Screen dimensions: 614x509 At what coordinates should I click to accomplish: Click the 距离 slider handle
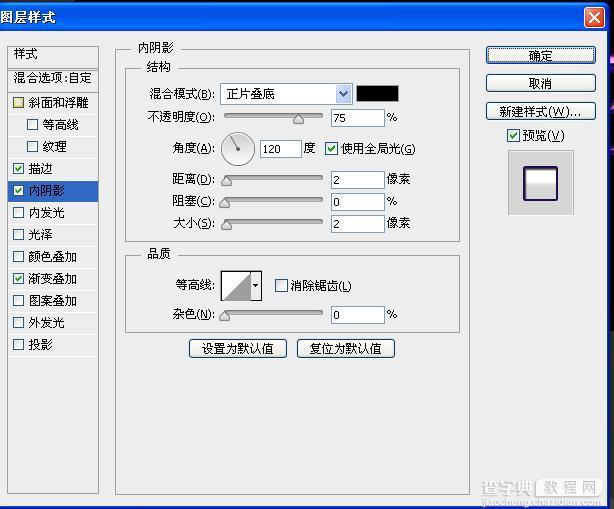[226, 180]
